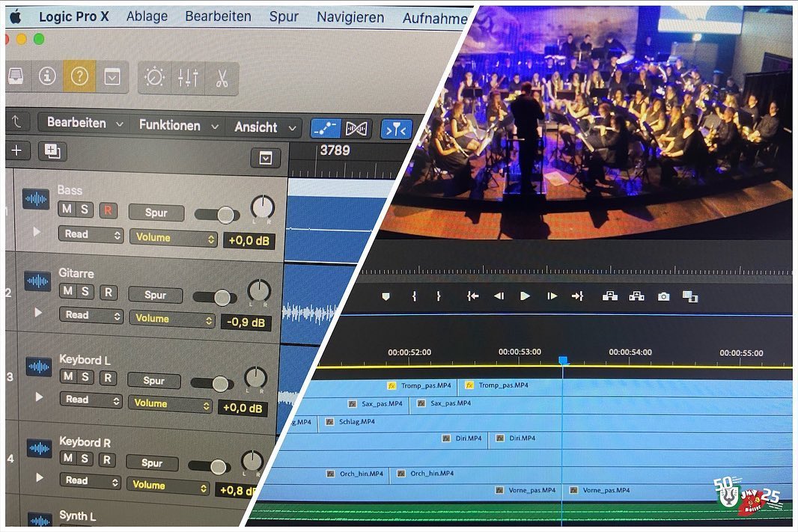Click the export frame camera icon
798x532 pixels.
tap(663, 296)
